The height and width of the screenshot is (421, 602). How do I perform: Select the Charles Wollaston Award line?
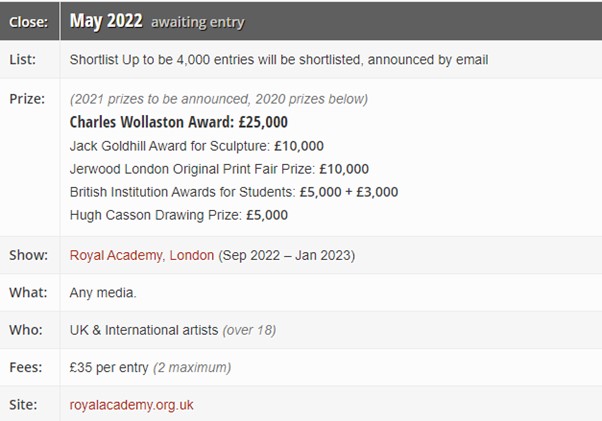point(178,122)
